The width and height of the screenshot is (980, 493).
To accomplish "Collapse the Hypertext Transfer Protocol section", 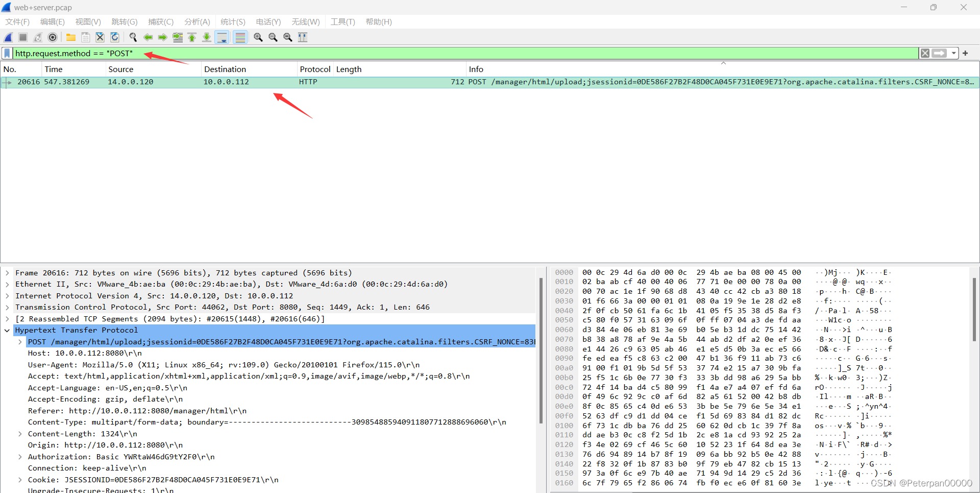I will (x=7, y=330).
